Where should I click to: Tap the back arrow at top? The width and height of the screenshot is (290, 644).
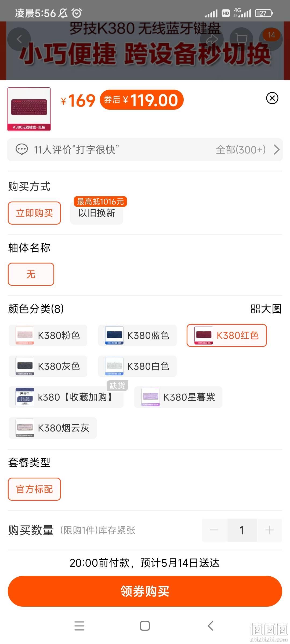point(19,39)
